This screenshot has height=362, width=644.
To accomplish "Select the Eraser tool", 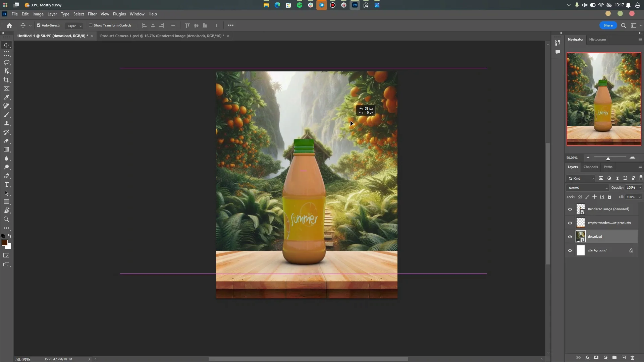I will coord(6,141).
